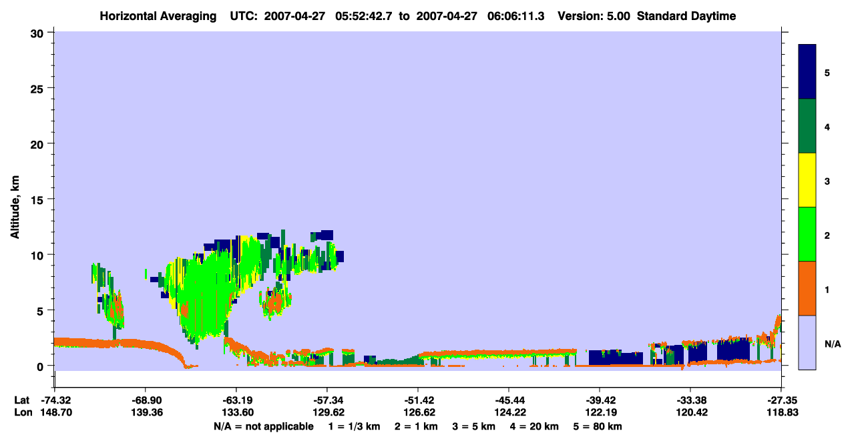Click the color bar label 3
868x445 pixels.
[827, 181]
